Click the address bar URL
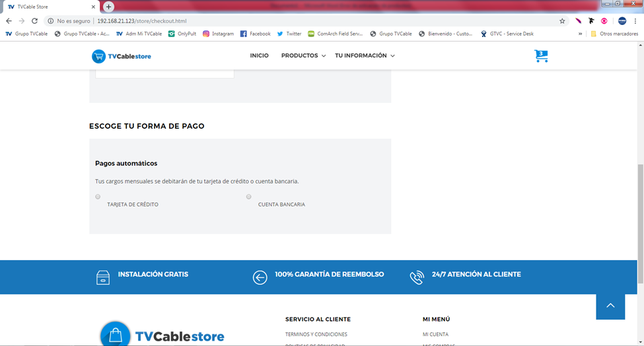This screenshot has height=346, width=644. pos(142,21)
